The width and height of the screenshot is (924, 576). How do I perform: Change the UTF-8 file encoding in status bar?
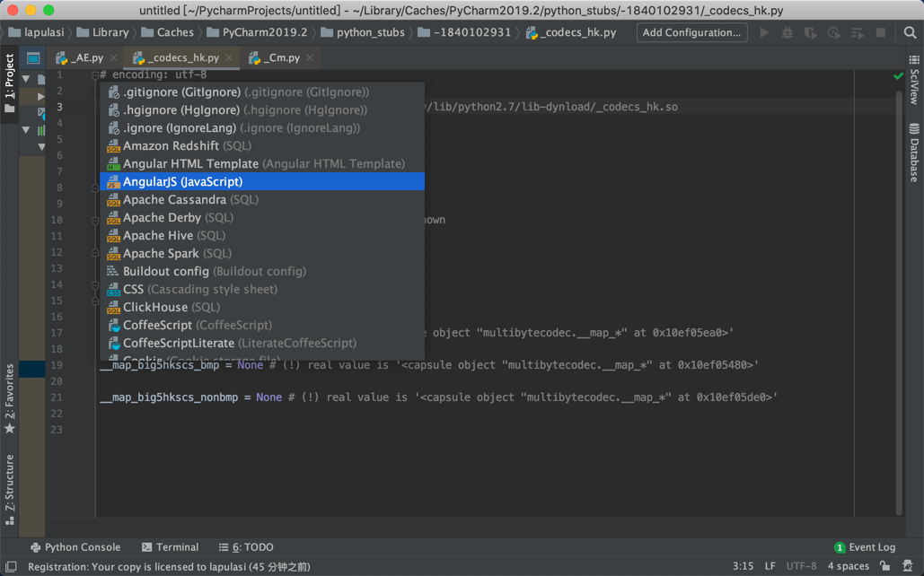[x=800, y=565]
